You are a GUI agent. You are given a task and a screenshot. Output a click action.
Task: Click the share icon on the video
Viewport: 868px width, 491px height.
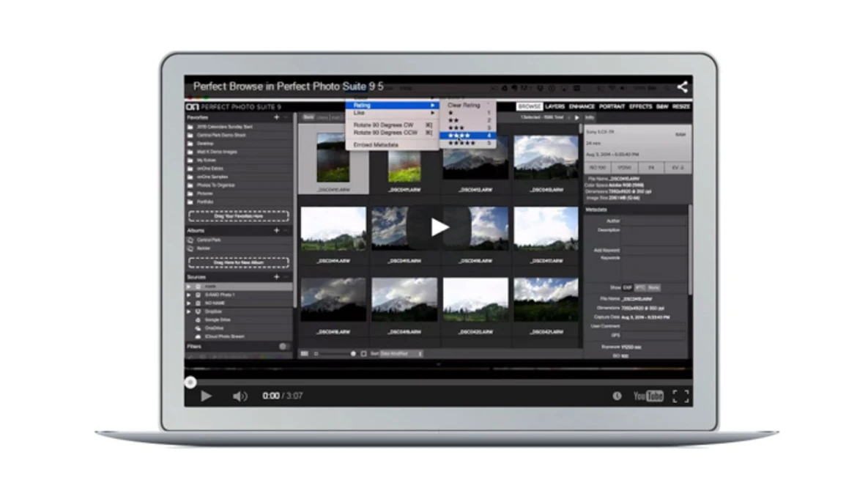[682, 86]
